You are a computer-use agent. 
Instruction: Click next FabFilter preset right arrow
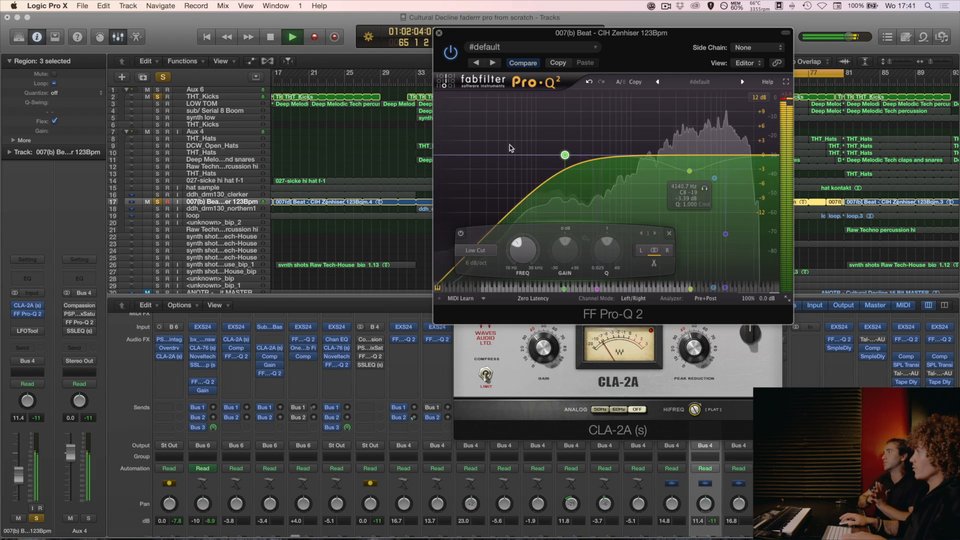[743, 81]
